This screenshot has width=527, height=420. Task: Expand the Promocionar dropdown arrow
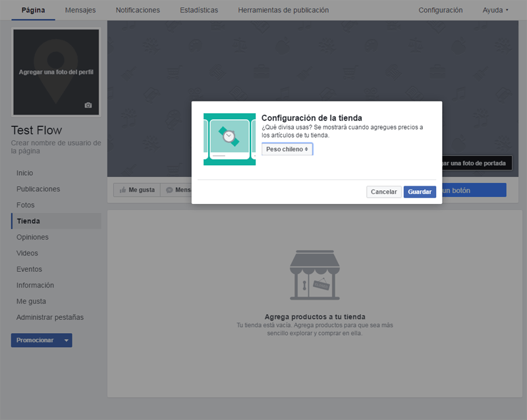[x=67, y=340]
